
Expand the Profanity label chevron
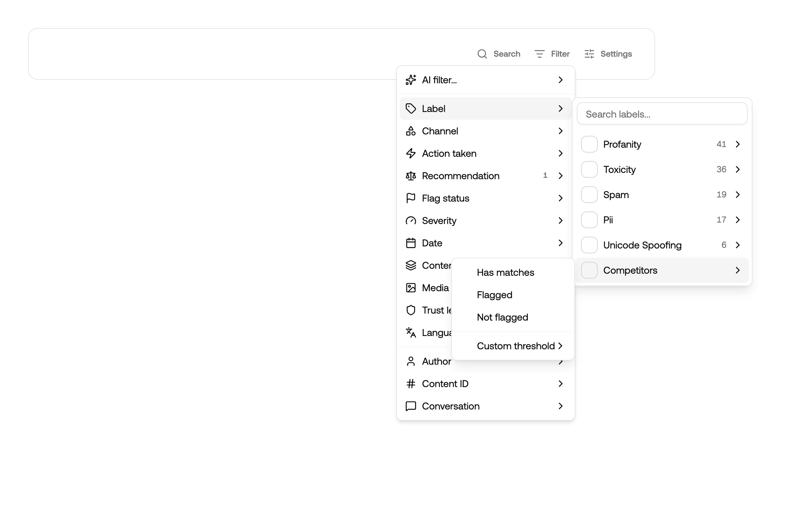point(738,144)
